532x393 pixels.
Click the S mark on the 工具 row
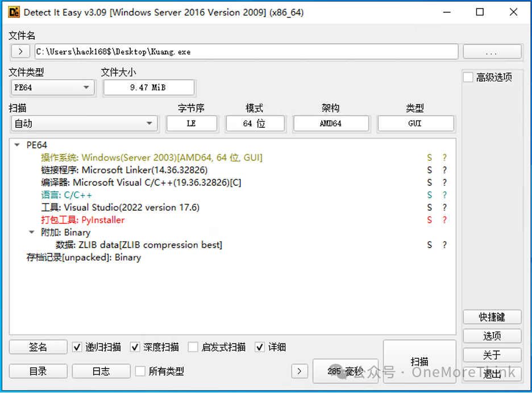tap(430, 207)
